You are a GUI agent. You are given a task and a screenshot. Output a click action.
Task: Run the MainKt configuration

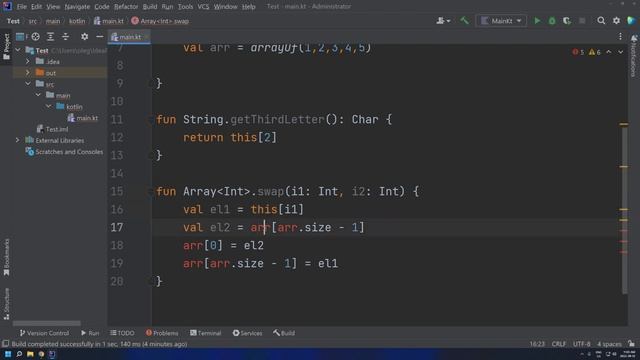click(537, 21)
